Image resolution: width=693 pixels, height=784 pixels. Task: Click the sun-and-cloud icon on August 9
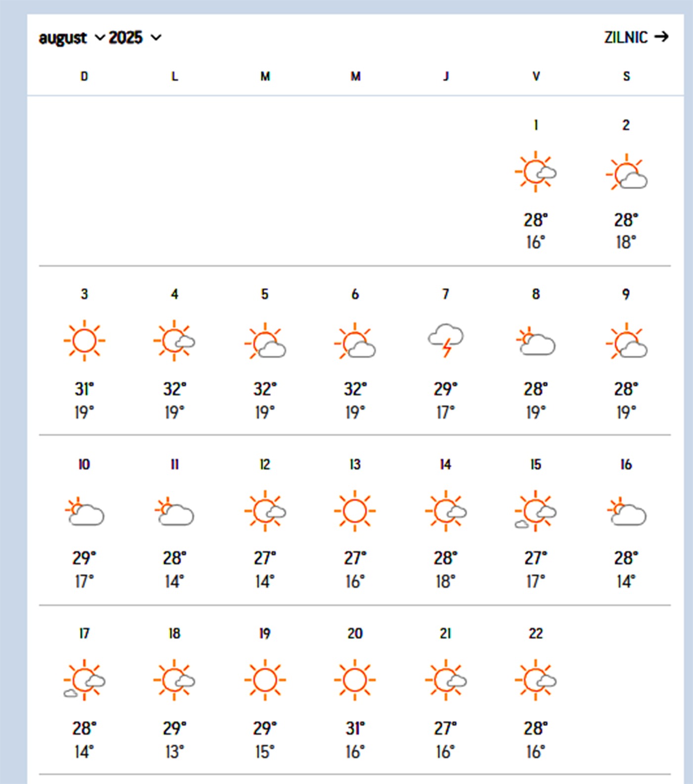point(626,342)
